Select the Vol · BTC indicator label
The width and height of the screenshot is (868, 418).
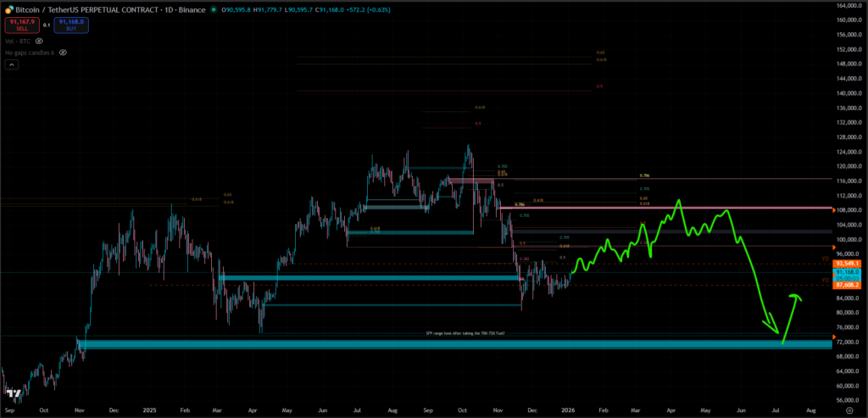click(x=17, y=40)
